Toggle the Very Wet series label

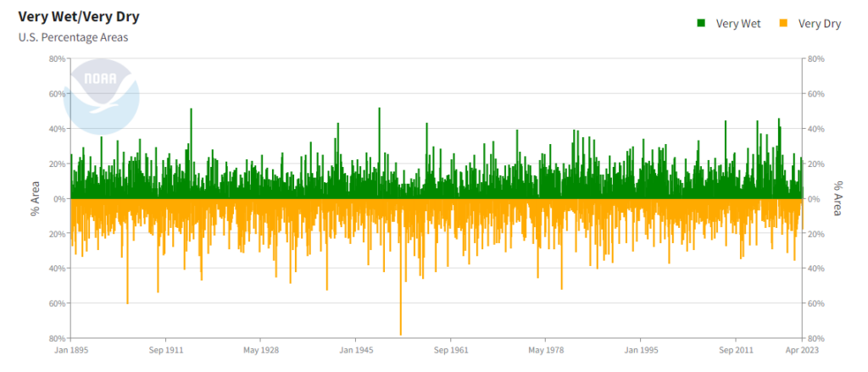coord(737,24)
